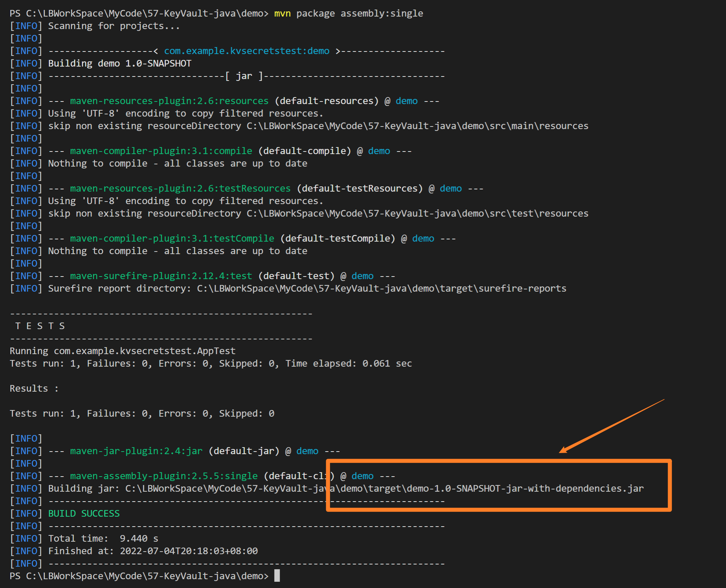The image size is (726, 588).
Task: Click 'maven-compiler-plugin:3.1:testCompile' plugin name
Action: (x=172, y=238)
